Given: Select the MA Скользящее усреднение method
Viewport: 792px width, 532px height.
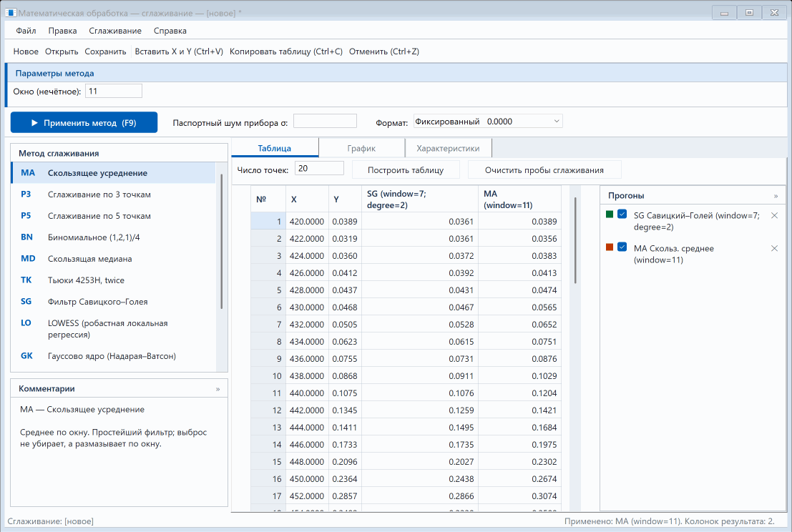Looking at the screenshot, I should pos(113,172).
